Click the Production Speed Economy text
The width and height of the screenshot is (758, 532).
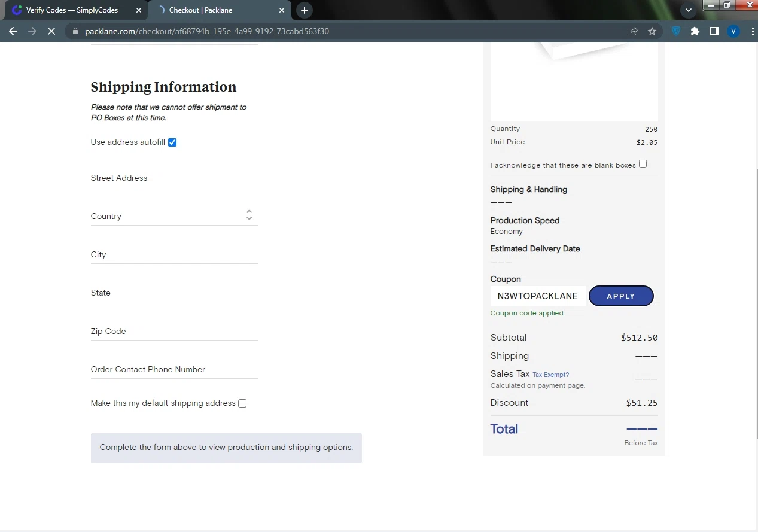[x=506, y=232]
